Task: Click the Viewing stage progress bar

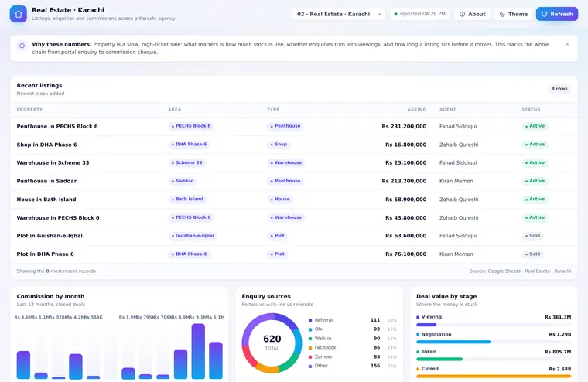Action: tap(494, 325)
